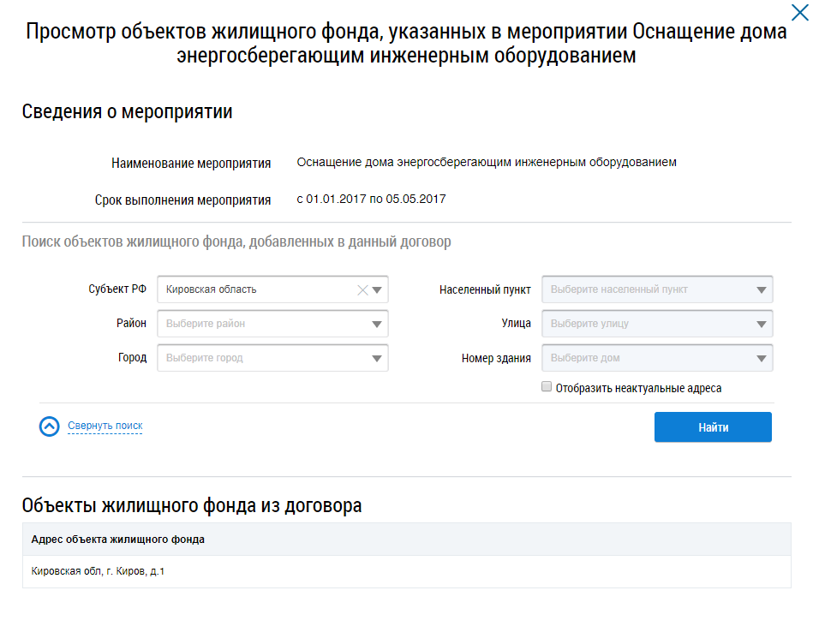Viewport: 813px width, 644px height.
Task: Click the Адрес объекта жилищного фонда column header
Action: tap(118, 540)
